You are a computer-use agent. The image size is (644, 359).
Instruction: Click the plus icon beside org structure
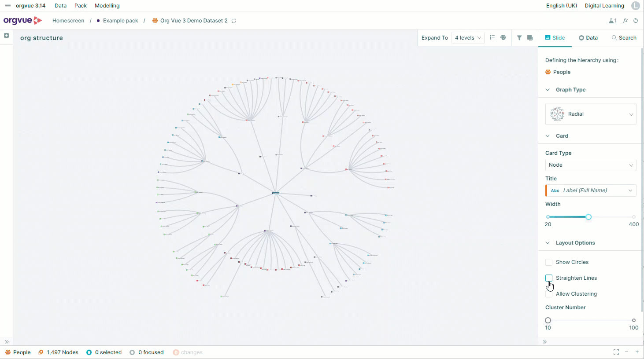(x=6, y=36)
